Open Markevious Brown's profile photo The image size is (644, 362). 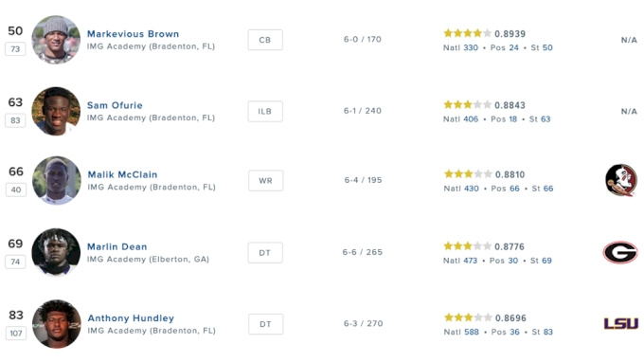[x=56, y=40]
